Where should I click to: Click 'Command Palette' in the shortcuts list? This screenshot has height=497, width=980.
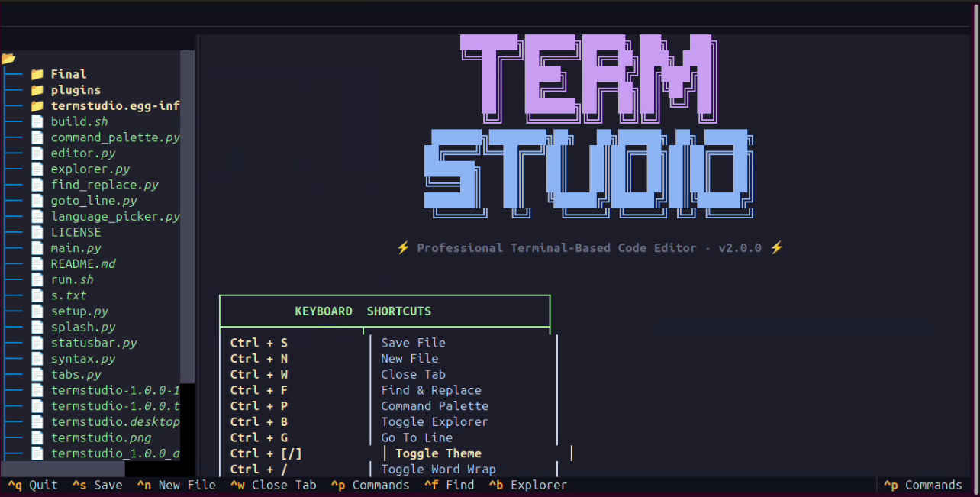[x=435, y=406]
